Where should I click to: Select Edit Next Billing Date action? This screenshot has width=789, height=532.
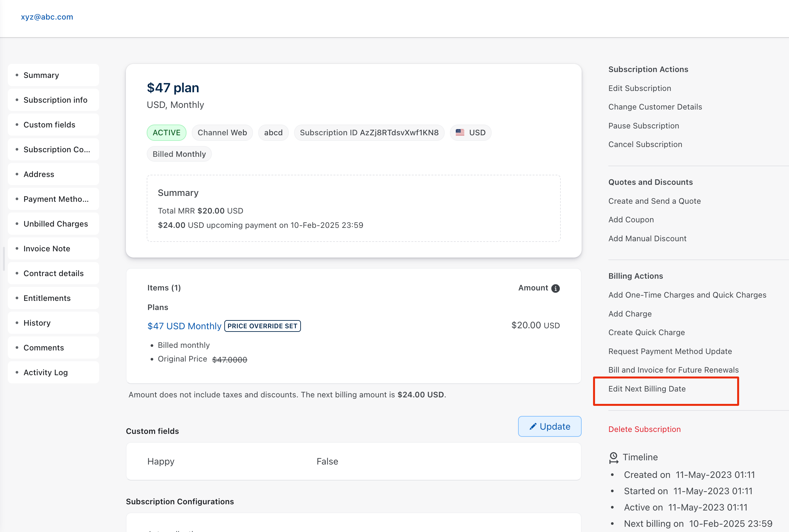(647, 389)
